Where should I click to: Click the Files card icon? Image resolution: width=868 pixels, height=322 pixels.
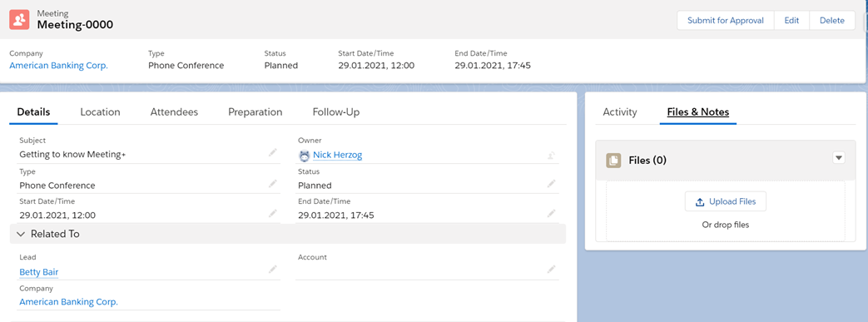tap(613, 161)
